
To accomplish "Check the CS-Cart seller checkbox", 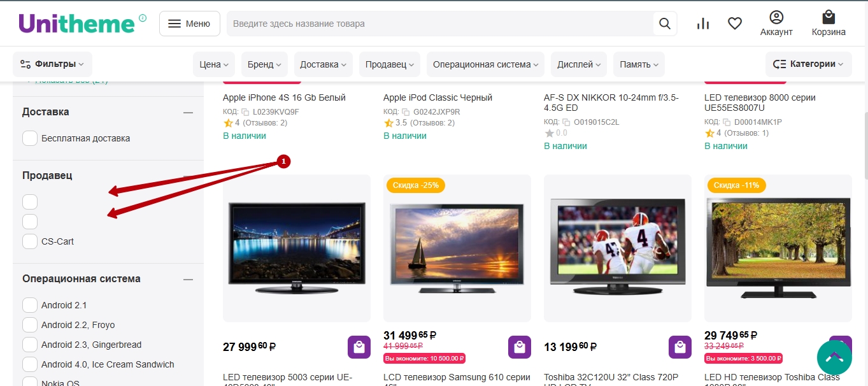I will tap(30, 241).
